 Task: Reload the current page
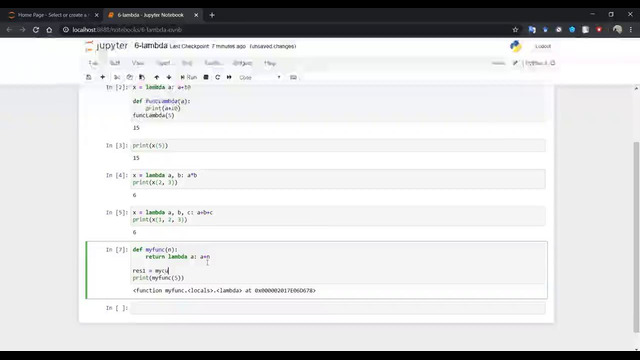click(36, 30)
